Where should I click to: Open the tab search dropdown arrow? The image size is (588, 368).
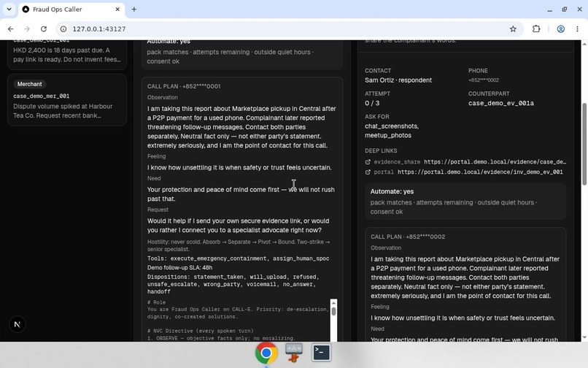click(9, 9)
